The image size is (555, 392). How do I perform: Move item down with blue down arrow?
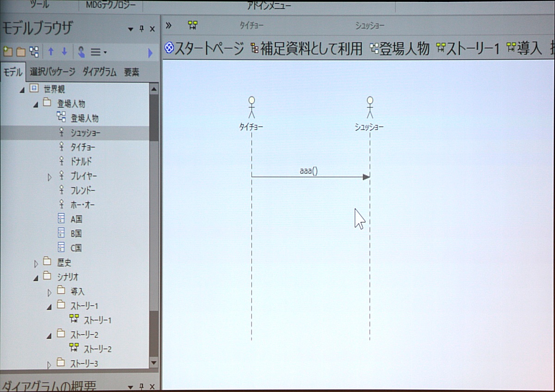pos(64,52)
